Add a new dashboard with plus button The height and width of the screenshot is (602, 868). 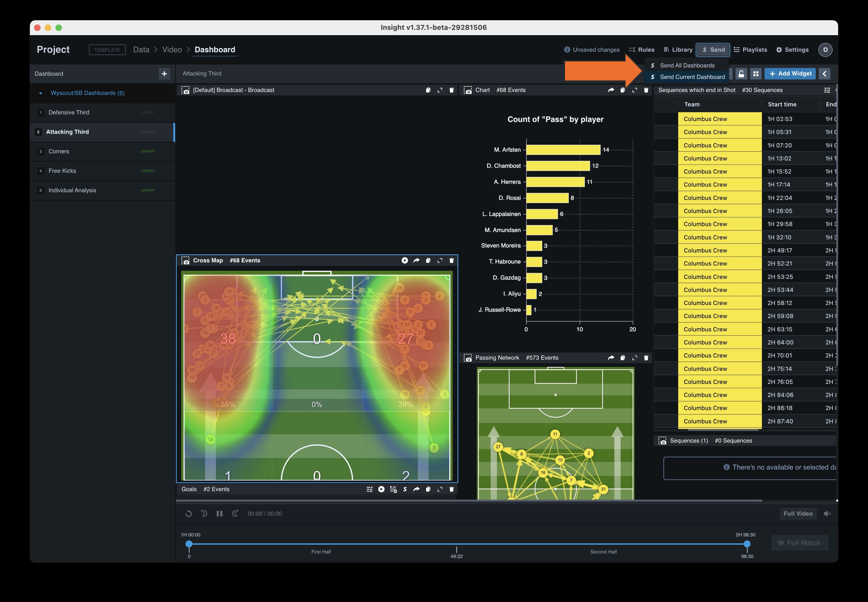[164, 74]
